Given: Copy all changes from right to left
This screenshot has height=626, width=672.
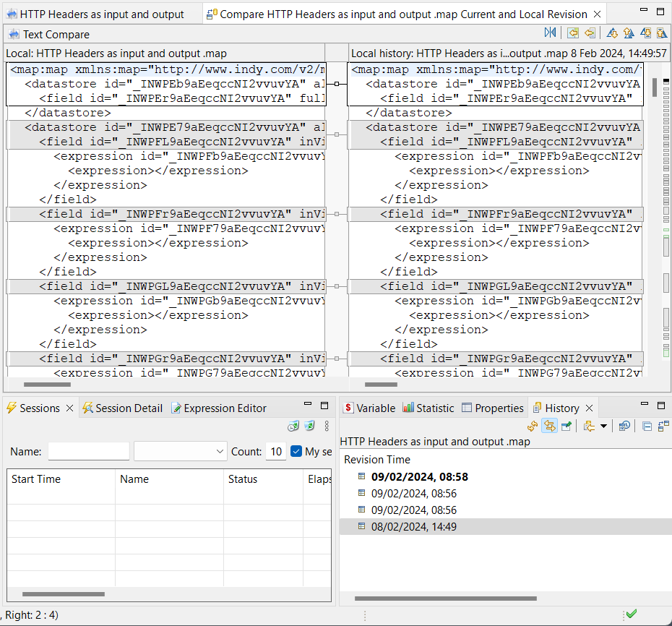Looking at the screenshot, I should pyautogui.click(x=573, y=33).
